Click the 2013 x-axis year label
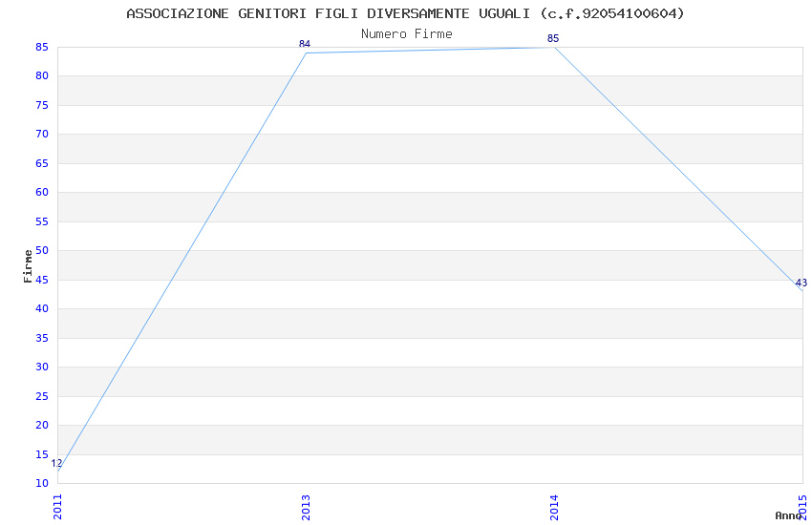 coord(306,507)
